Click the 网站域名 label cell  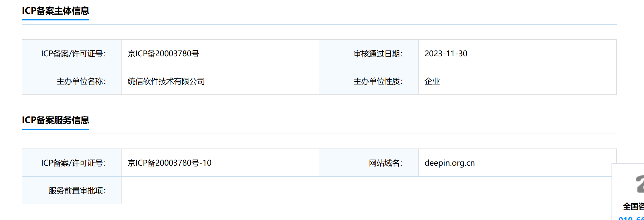point(369,163)
